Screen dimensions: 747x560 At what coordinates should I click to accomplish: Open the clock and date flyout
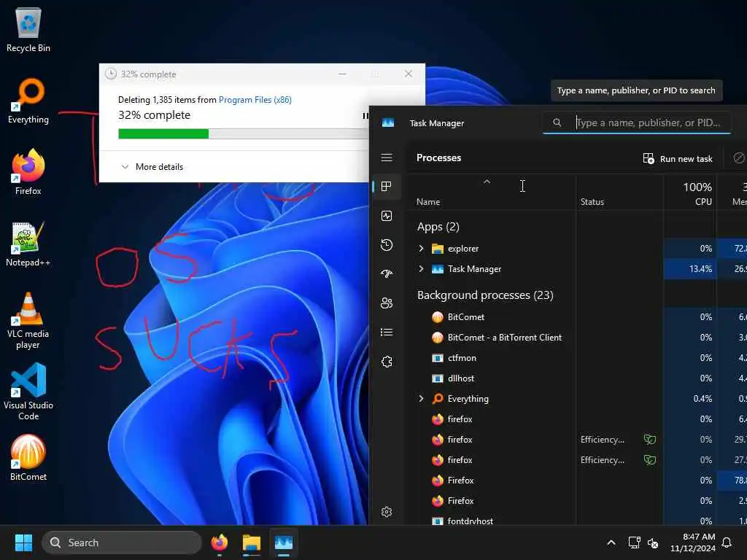(693, 542)
